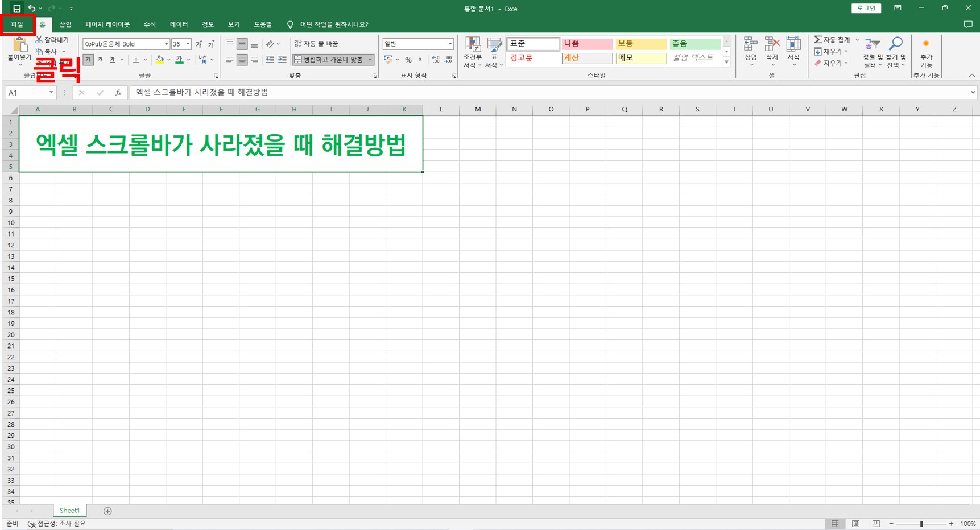Increase font size with the larger 가 icon
The width and height of the screenshot is (980, 530).
199,44
